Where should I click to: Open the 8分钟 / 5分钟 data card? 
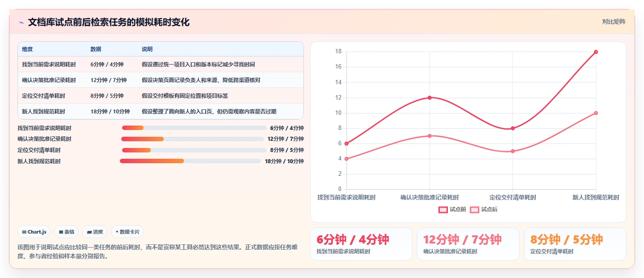(575, 244)
